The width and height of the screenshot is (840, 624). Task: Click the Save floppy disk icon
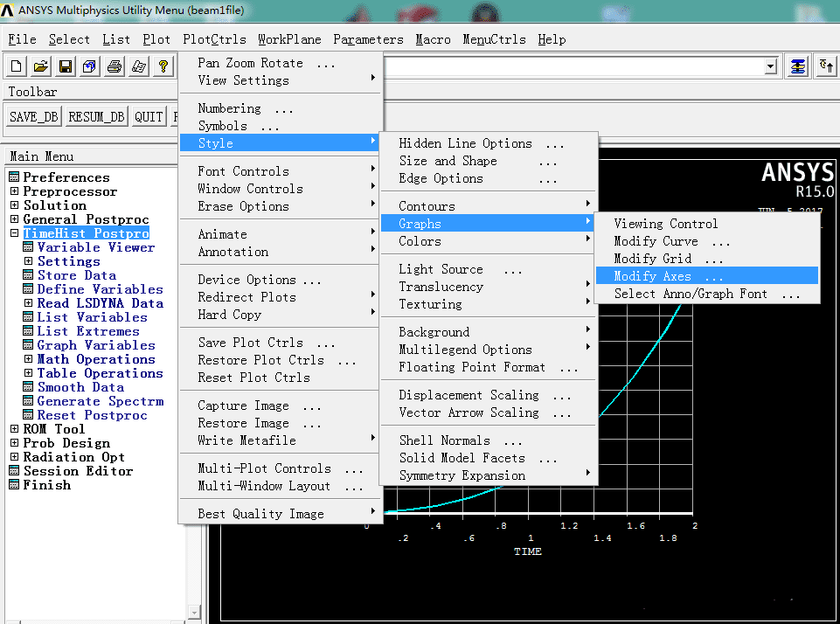pos(66,66)
